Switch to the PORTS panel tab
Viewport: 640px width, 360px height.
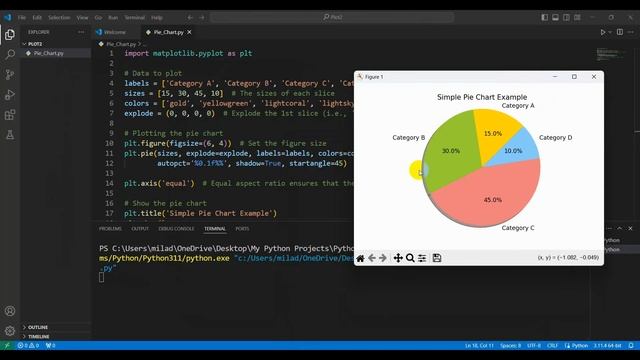242,229
